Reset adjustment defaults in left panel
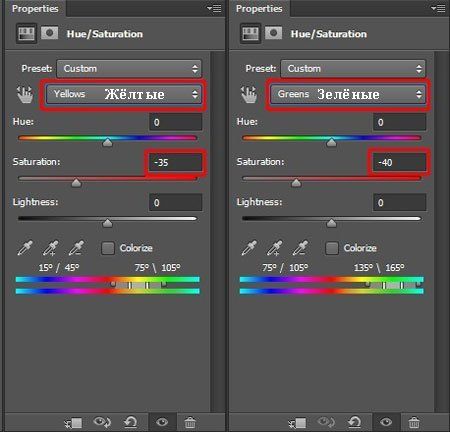The width and height of the screenshot is (450, 432). click(x=131, y=422)
